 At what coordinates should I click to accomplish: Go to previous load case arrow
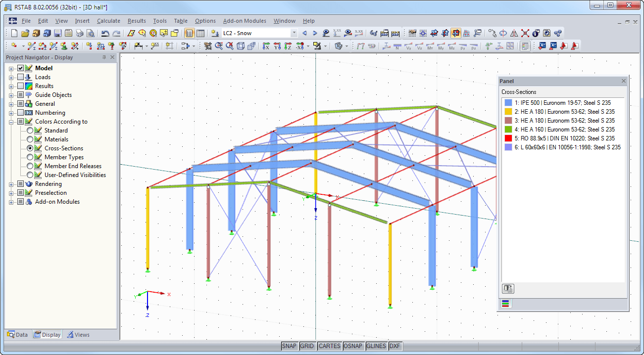(304, 33)
